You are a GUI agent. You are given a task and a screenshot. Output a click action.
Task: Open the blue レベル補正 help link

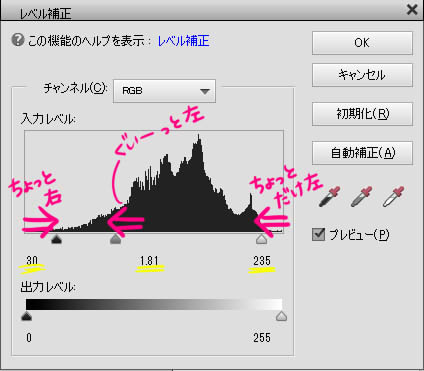click(183, 41)
